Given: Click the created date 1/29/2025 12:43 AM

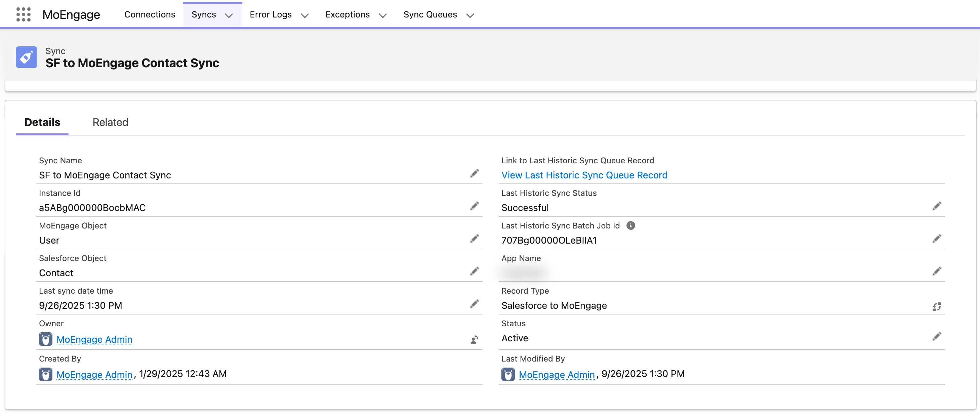Looking at the screenshot, I should (x=182, y=374).
